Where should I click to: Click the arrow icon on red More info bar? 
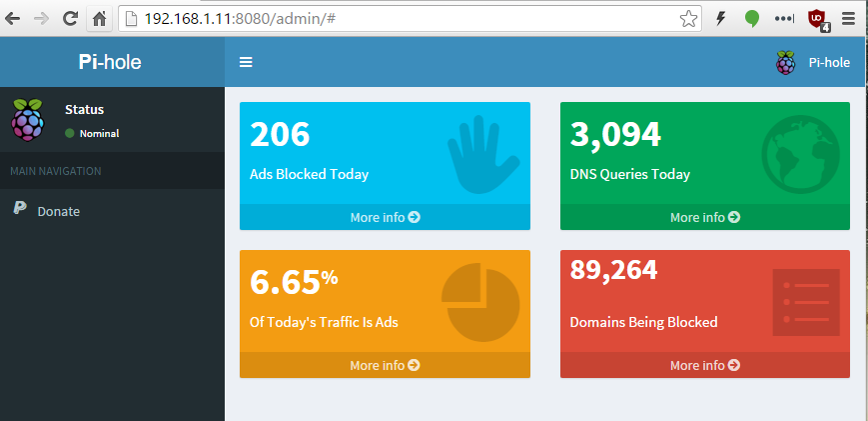734,365
